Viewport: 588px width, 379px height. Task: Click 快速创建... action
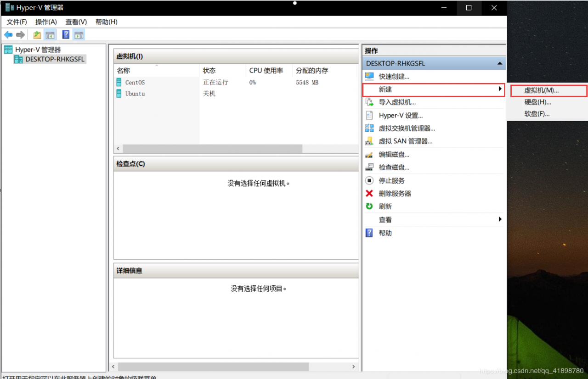click(x=394, y=77)
